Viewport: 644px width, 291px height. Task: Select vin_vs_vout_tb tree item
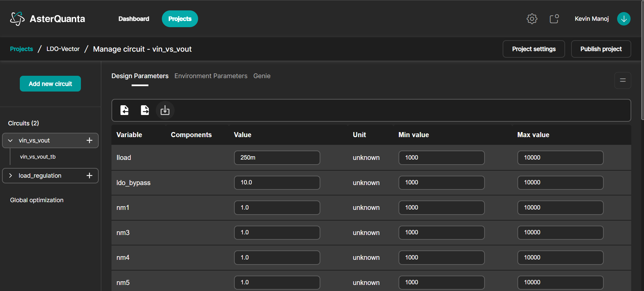38,157
